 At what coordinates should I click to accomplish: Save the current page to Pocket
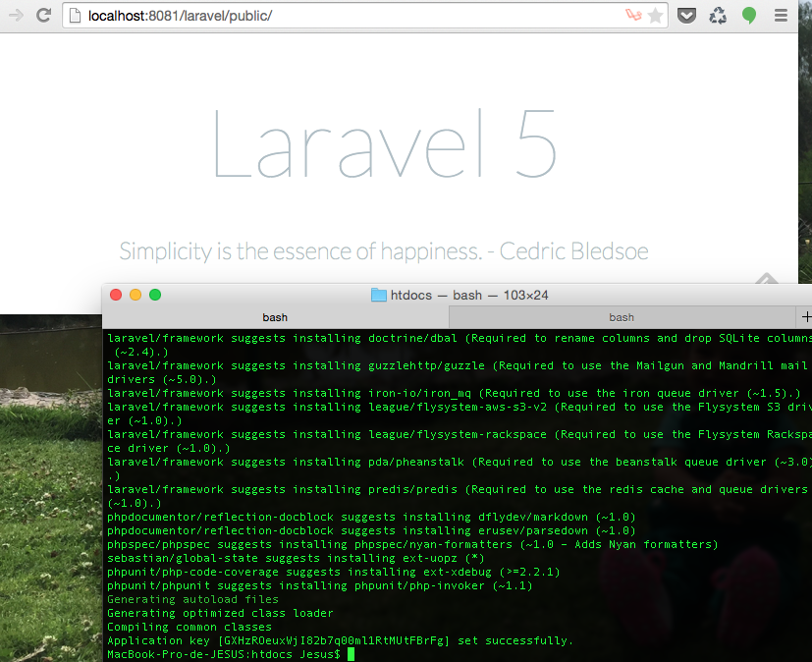686,16
